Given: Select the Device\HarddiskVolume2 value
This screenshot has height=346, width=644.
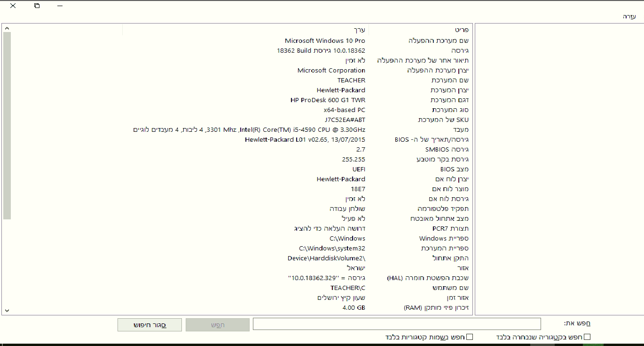Looking at the screenshot, I should click(326, 258).
